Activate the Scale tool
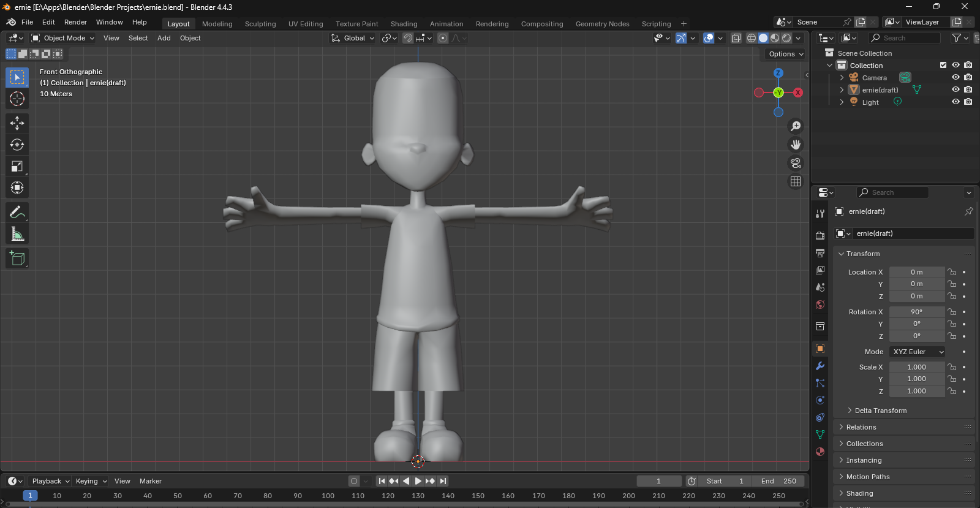Image resolution: width=980 pixels, height=508 pixels. [x=17, y=166]
